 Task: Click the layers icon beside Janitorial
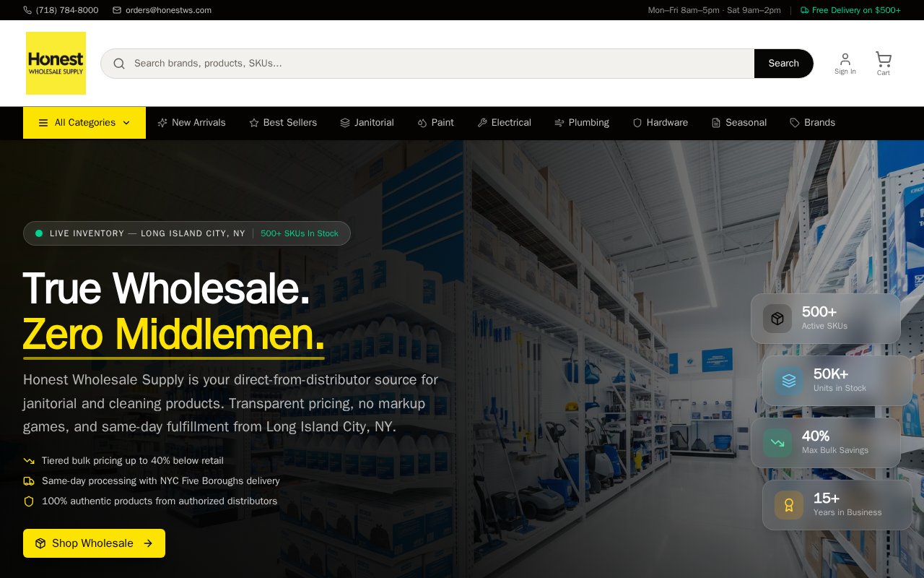click(x=345, y=123)
